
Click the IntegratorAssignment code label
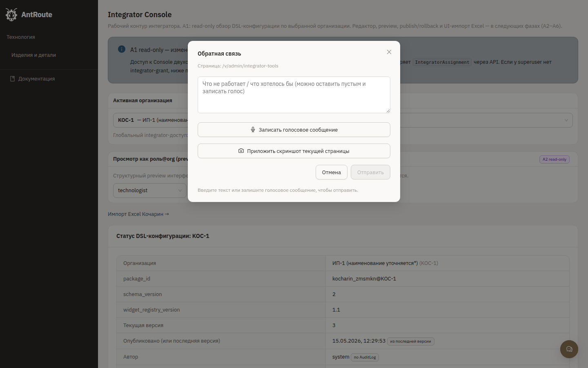(442, 62)
